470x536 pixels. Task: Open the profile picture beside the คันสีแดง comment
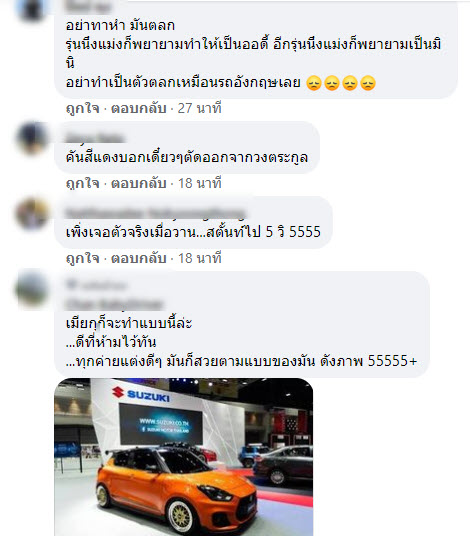tap(32, 138)
